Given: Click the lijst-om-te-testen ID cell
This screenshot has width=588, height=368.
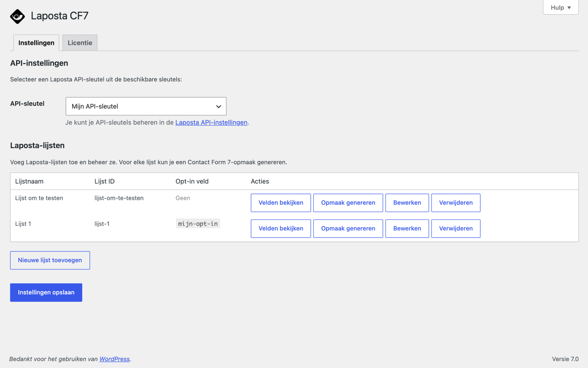Looking at the screenshot, I should click(x=119, y=198).
